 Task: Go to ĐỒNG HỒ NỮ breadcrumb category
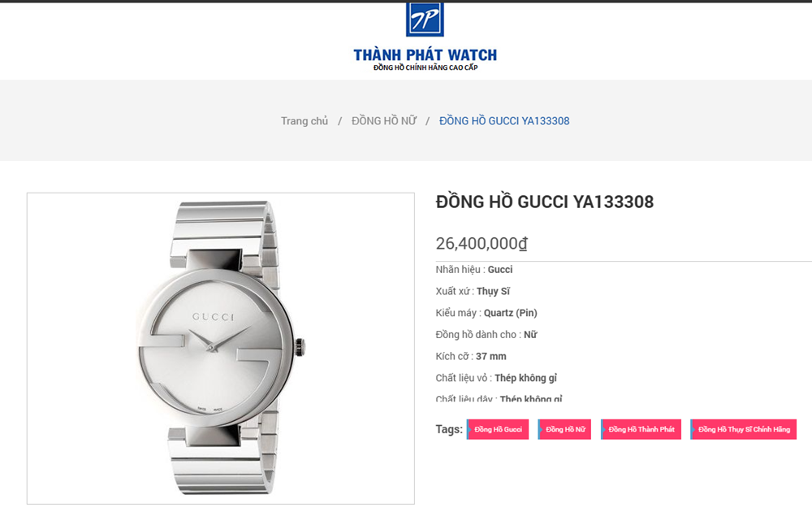[x=384, y=121]
